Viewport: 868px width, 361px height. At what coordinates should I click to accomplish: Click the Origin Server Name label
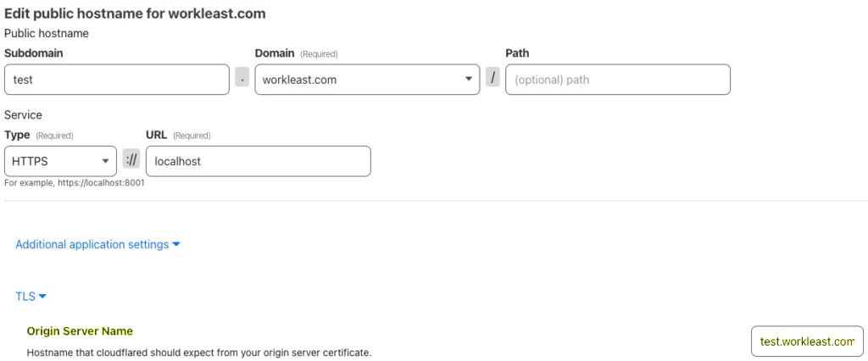(x=80, y=331)
